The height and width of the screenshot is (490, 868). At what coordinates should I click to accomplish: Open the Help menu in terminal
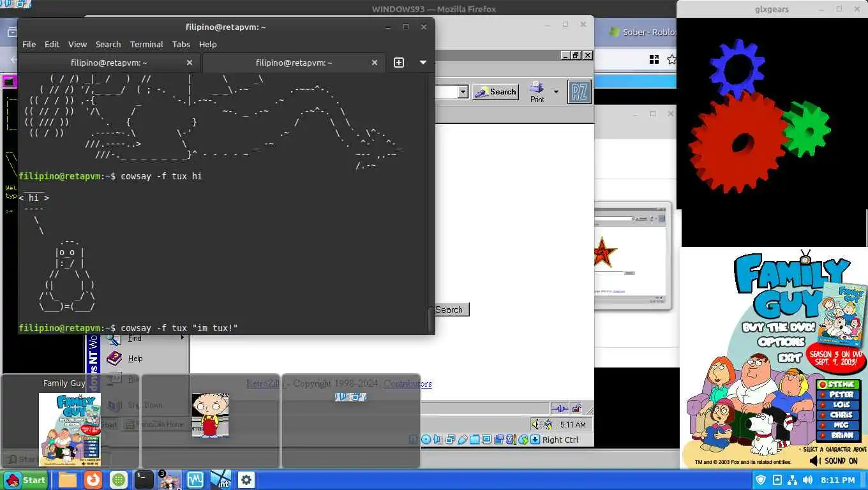207,44
